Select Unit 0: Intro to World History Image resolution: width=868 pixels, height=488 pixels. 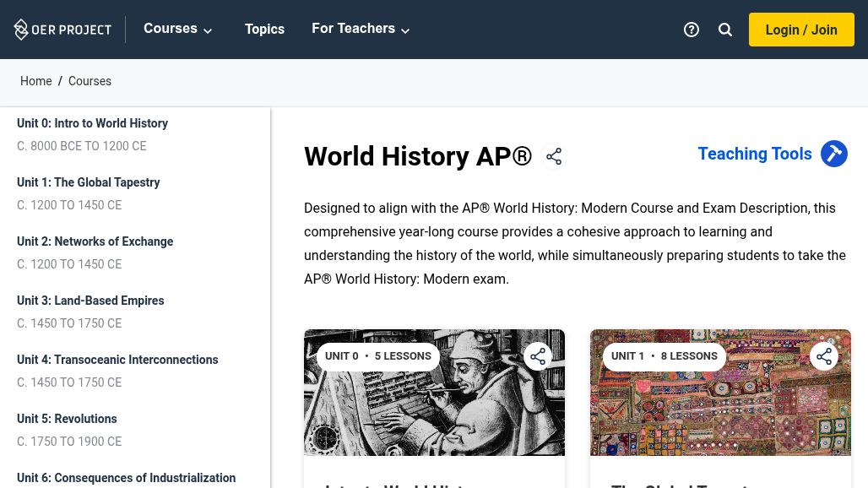(x=92, y=122)
